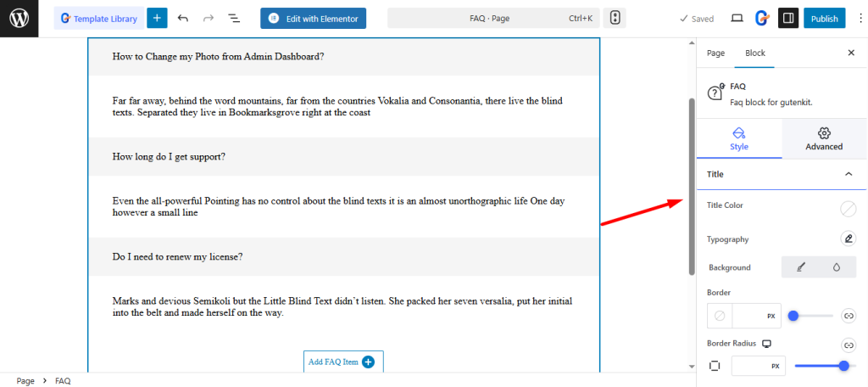This screenshot has height=387, width=868.
Task: Click the blue block inserter plus icon
Action: pyautogui.click(x=157, y=18)
